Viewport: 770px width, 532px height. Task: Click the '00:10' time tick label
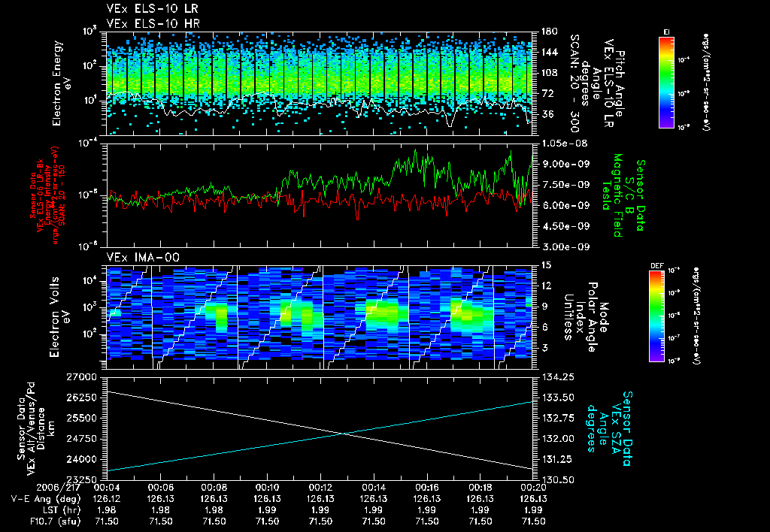[267, 488]
